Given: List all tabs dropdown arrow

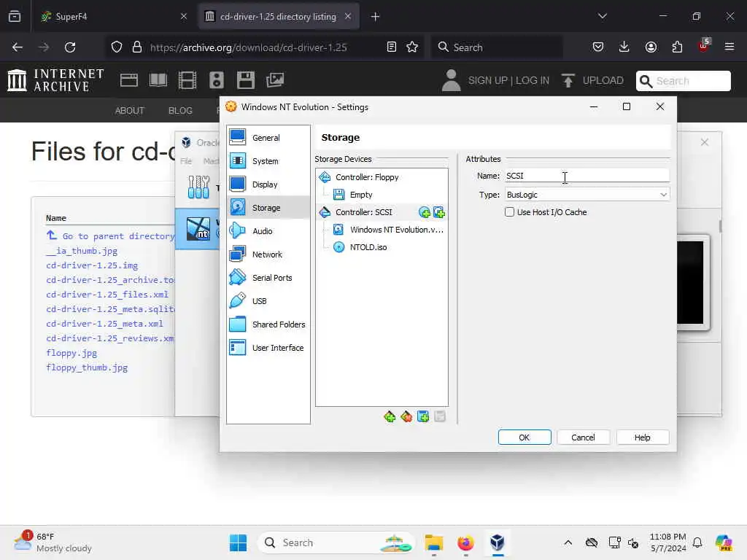Looking at the screenshot, I should 602,16.
